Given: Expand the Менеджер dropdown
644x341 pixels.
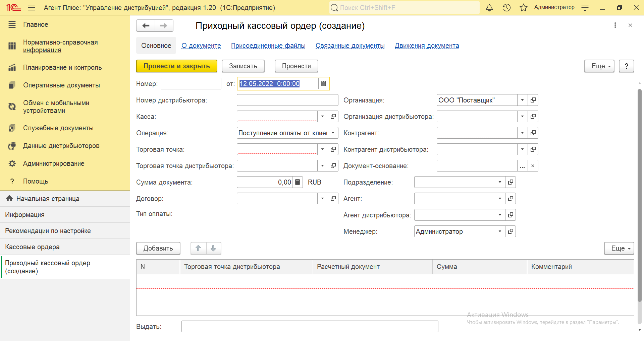Looking at the screenshot, I should (500, 231).
